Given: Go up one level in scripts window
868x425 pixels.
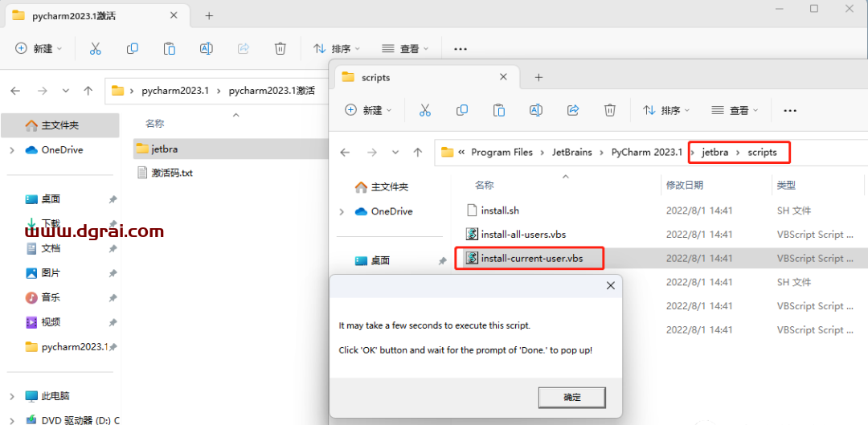Looking at the screenshot, I should tap(418, 152).
